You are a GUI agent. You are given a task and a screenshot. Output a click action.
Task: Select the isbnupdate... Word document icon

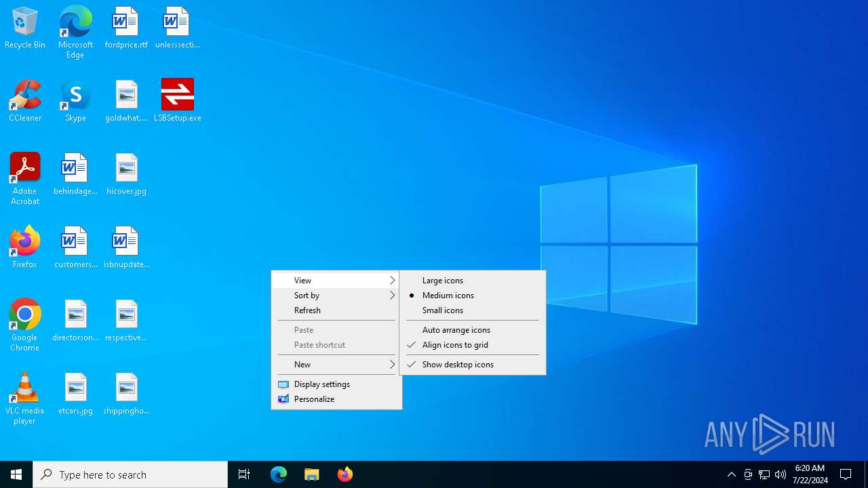click(126, 247)
